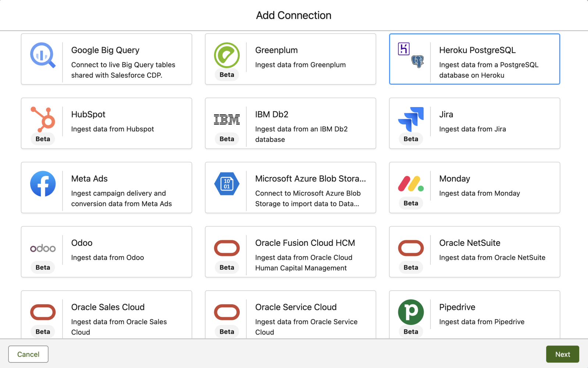Select the Oracle Sales Cloud title
588x368 pixels.
tap(108, 307)
